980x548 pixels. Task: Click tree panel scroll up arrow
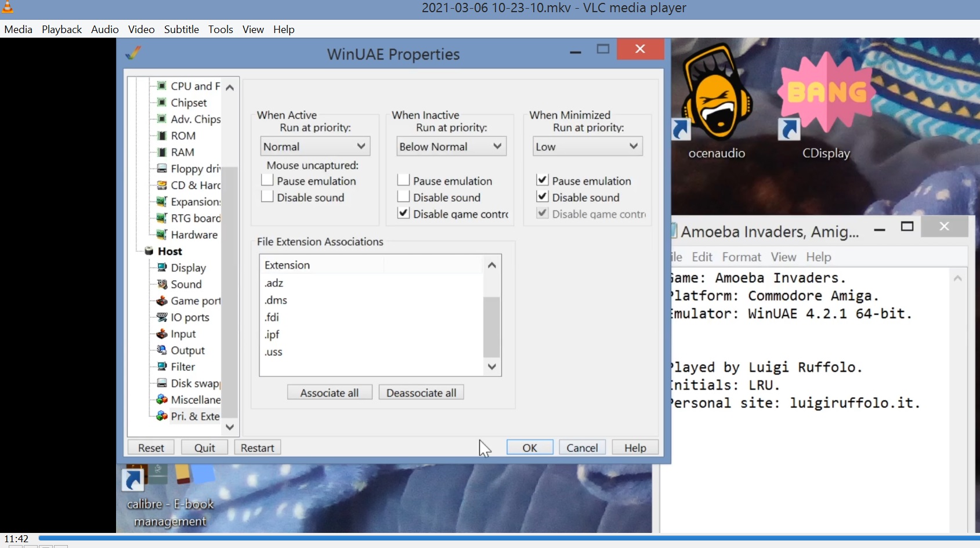230,88
